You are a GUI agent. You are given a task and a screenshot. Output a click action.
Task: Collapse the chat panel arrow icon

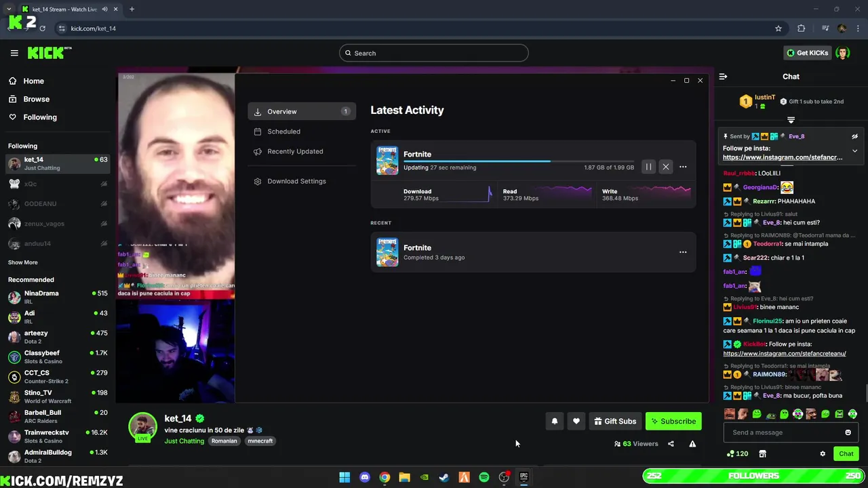click(723, 77)
